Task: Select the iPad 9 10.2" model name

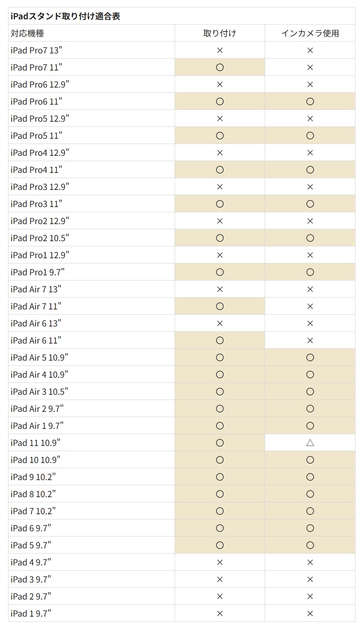Action: click(x=33, y=477)
